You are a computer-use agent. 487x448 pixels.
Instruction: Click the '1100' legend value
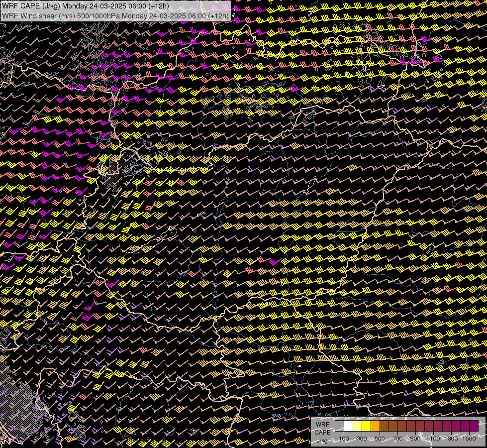coord(433,439)
